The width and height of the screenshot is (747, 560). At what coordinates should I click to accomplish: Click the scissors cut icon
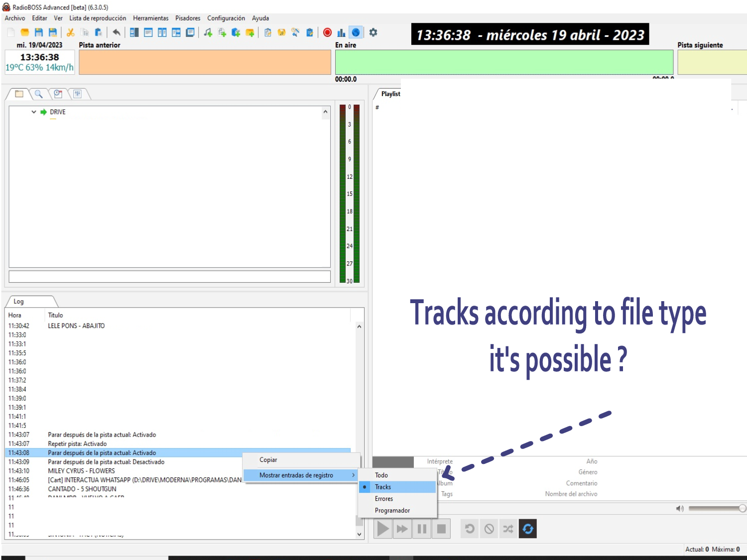70,32
